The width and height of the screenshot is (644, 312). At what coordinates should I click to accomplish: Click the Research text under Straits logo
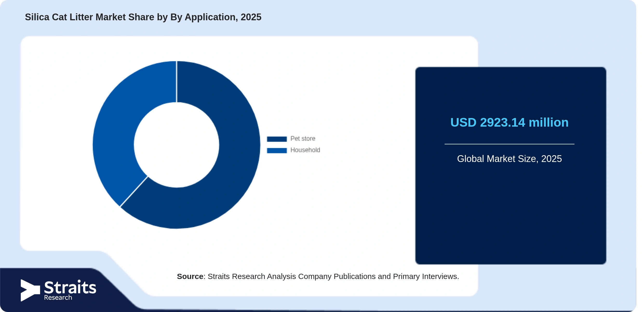(x=58, y=298)
